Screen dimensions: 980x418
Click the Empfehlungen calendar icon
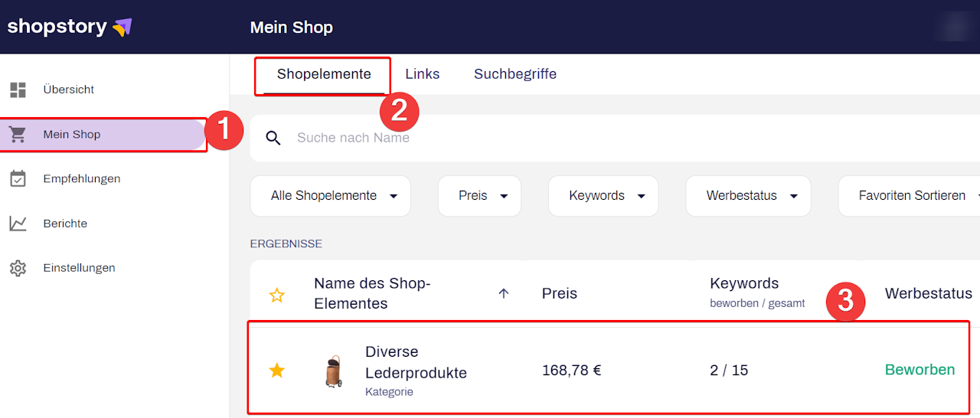coord(18,179)
